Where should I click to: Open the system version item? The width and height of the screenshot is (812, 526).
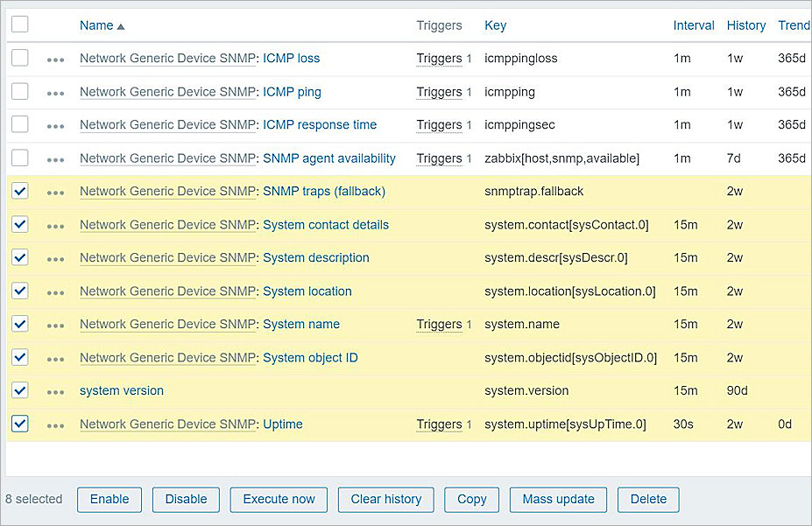click(122, 390)
